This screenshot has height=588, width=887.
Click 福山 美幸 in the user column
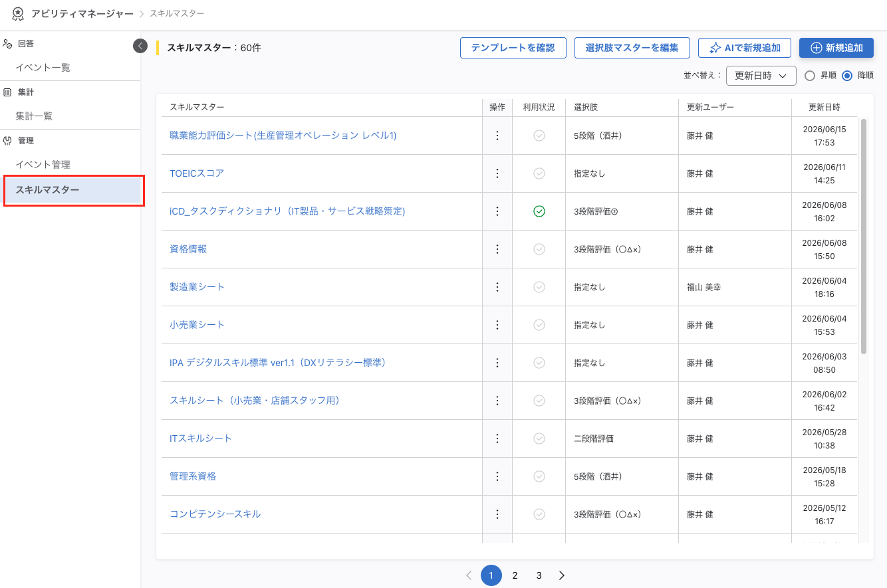point(704,287)
